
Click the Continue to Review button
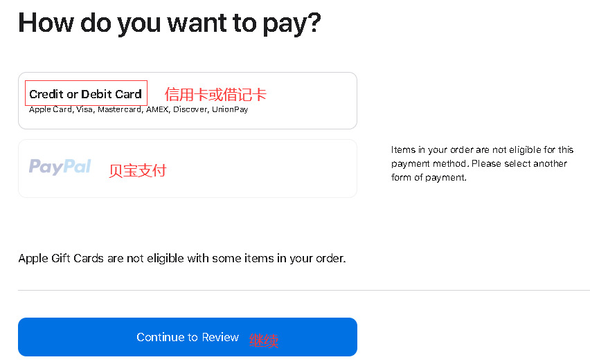click(188, 337)
